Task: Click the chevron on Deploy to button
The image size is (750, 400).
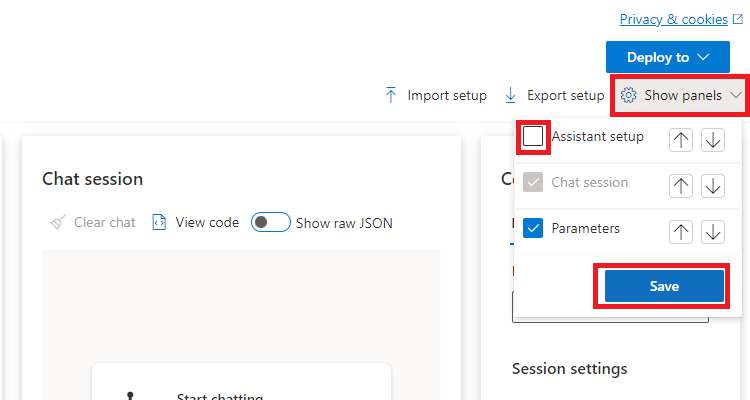Action: click(x=703, y=57)
